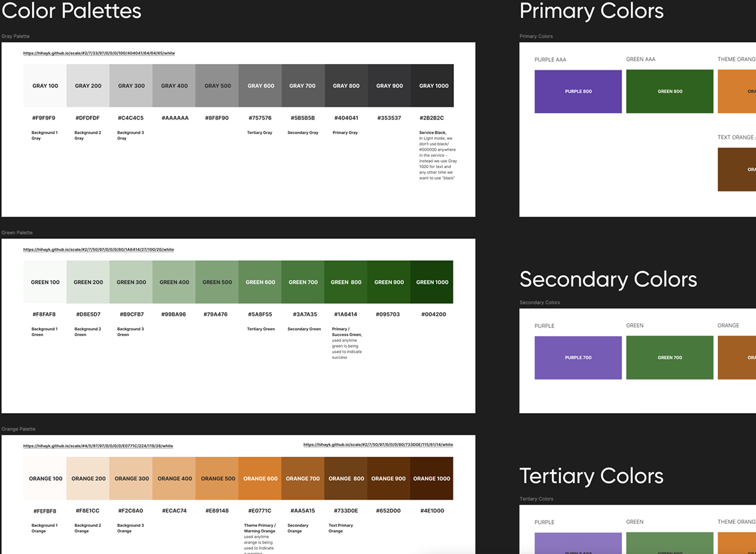756x554 pixels.
Task: Pick the GREEN 600 swatch
Action: (x=260, y=282)
